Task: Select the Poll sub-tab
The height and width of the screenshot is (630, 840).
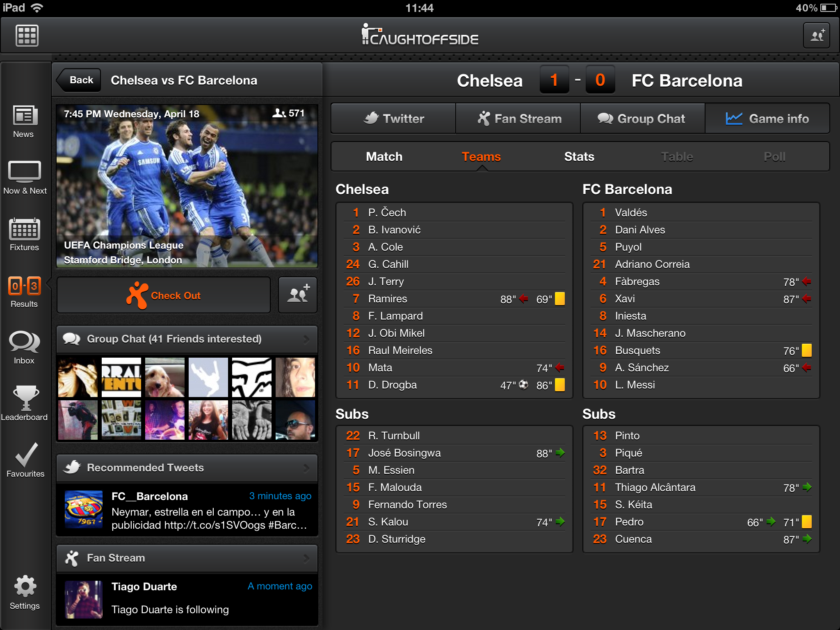Action: pyautogui.click(x=774, y=157)
